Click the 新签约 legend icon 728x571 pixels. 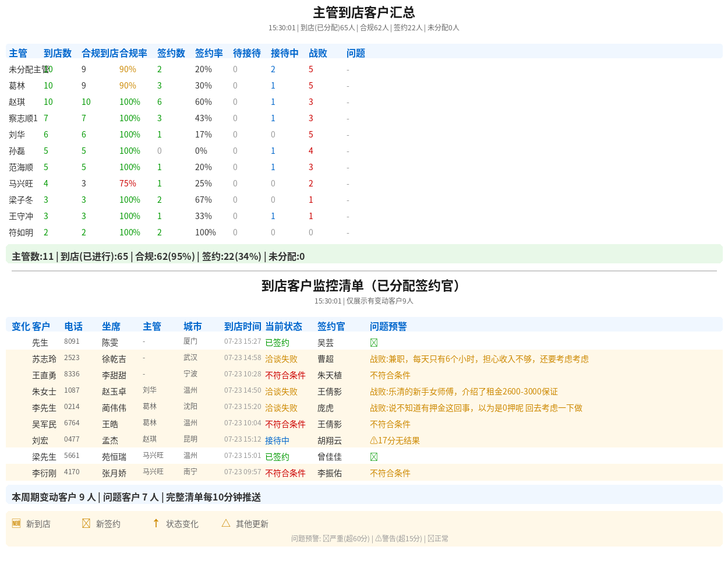[86, 523]
